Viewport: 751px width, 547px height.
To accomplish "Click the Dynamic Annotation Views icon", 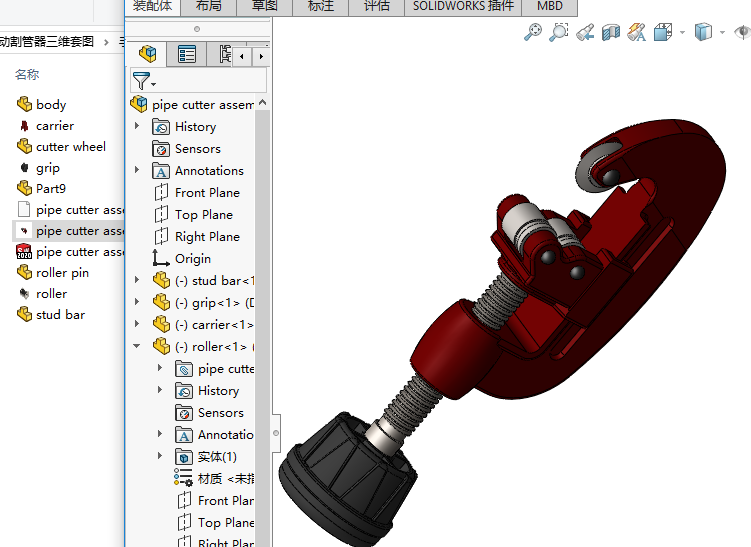I will [637, 32].
